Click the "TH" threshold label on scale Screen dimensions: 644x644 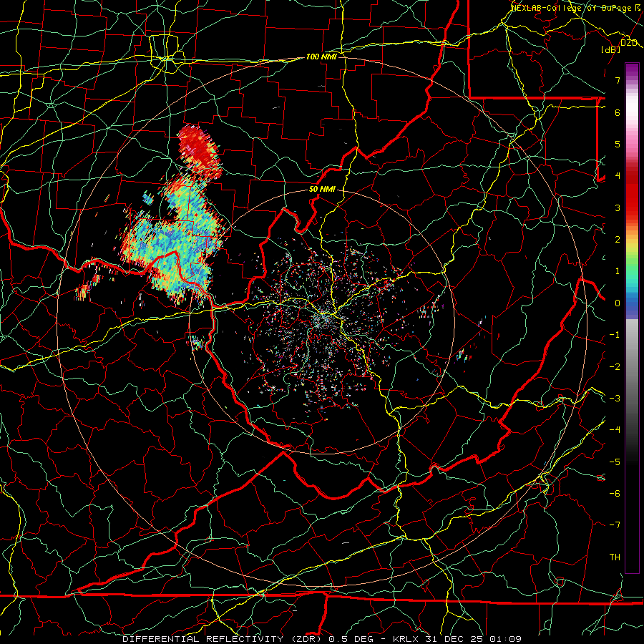coord(615,557)
